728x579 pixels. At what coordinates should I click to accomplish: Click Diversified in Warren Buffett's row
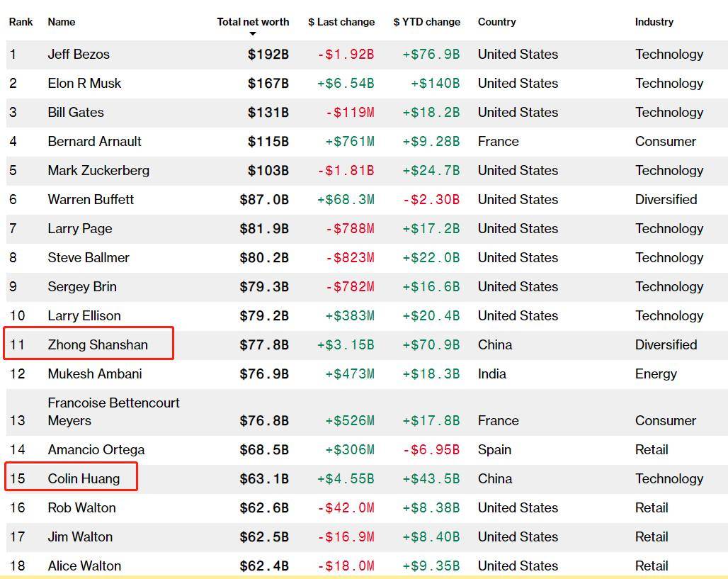click(666, 199)
